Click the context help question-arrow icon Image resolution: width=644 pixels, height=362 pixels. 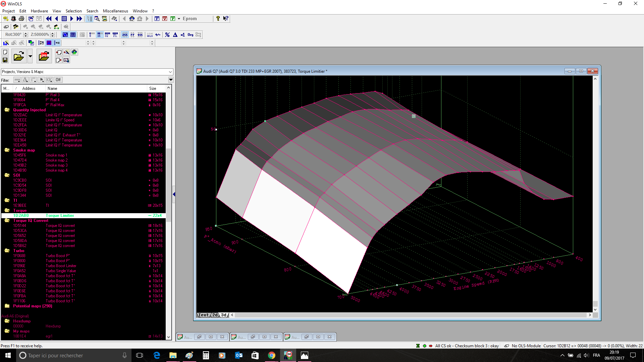226,19
